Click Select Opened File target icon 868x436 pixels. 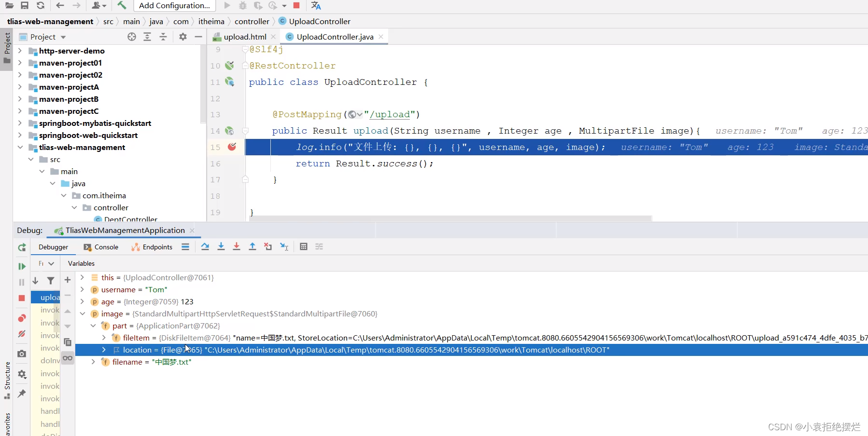pos(132,37)
